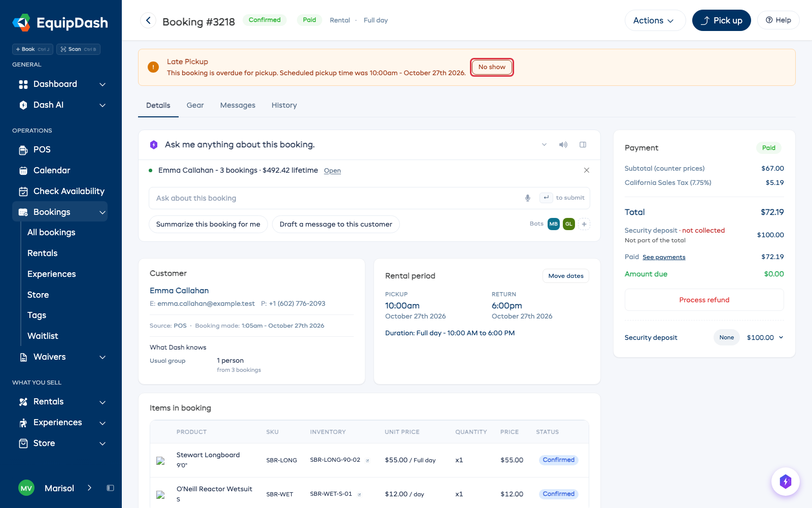Click the microphone icon in the ask field
This screenshot has height=508, width=812.
tap(528, 198)
